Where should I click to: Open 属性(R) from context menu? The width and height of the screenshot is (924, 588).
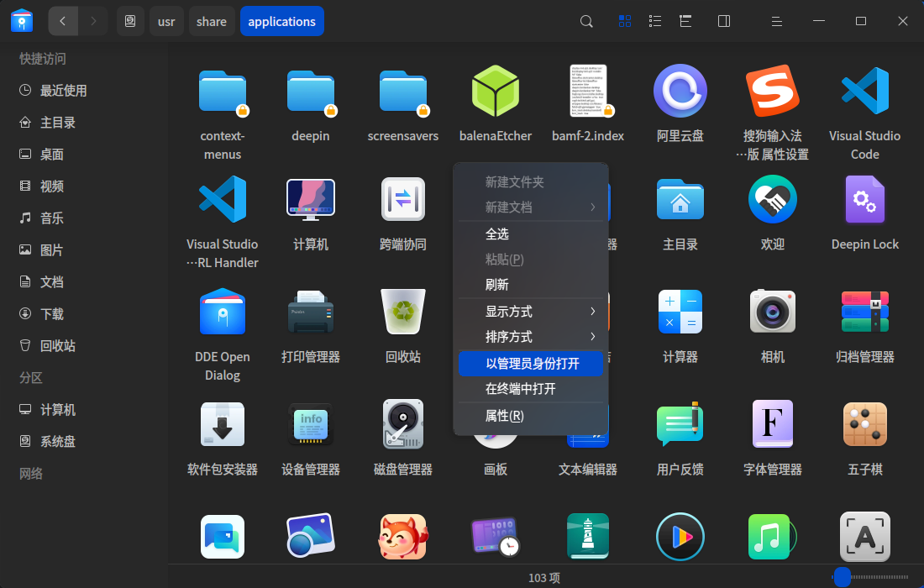531,415
